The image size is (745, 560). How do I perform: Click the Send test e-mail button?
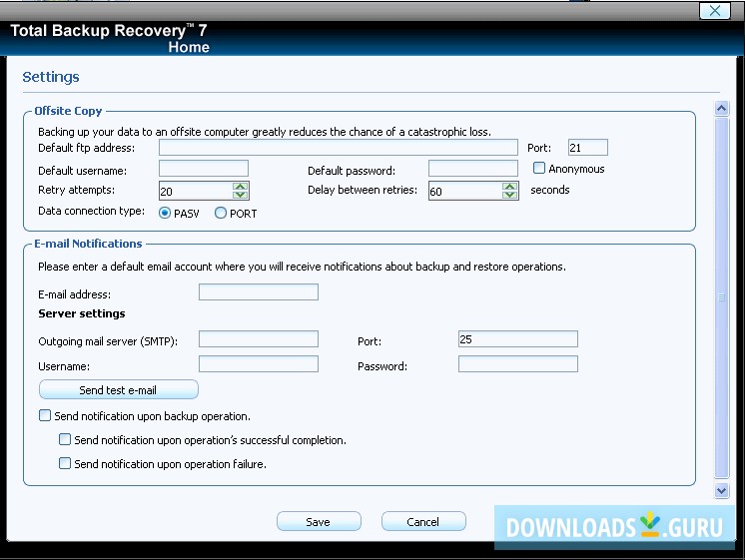coord(118,389)
